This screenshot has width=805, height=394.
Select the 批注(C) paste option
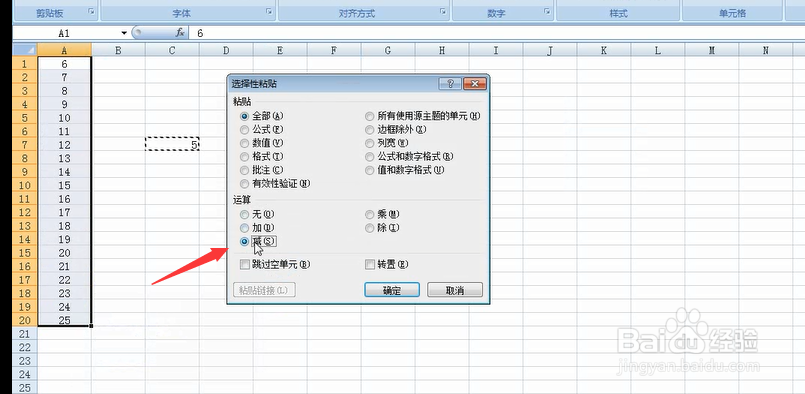(261, 170)
